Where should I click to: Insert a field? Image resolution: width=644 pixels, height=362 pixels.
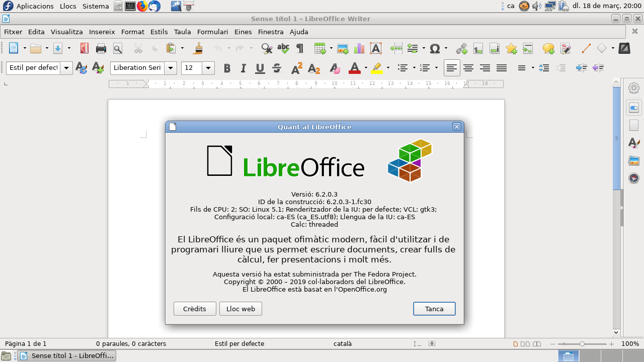413,49
